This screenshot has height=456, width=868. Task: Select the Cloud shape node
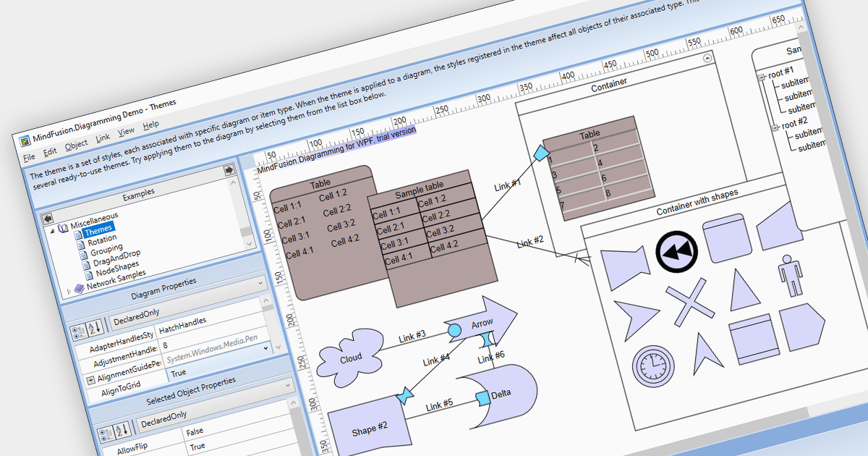tap(349, 359)
